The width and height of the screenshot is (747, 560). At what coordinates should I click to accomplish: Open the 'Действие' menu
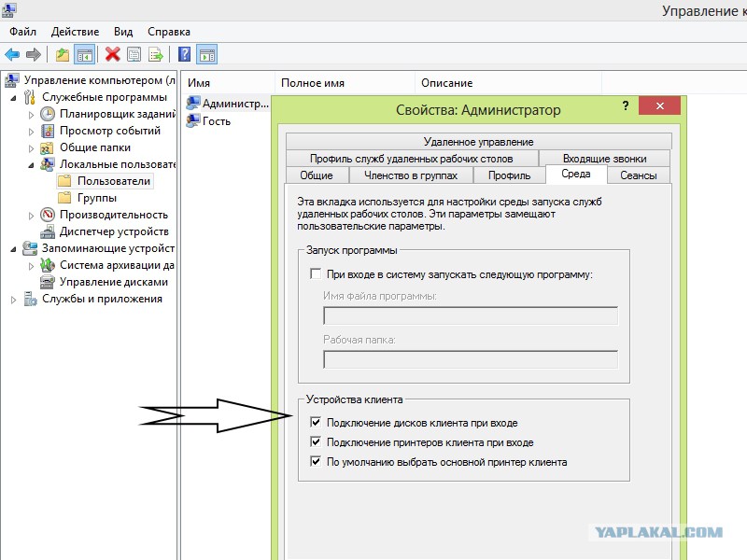point(76,32)
